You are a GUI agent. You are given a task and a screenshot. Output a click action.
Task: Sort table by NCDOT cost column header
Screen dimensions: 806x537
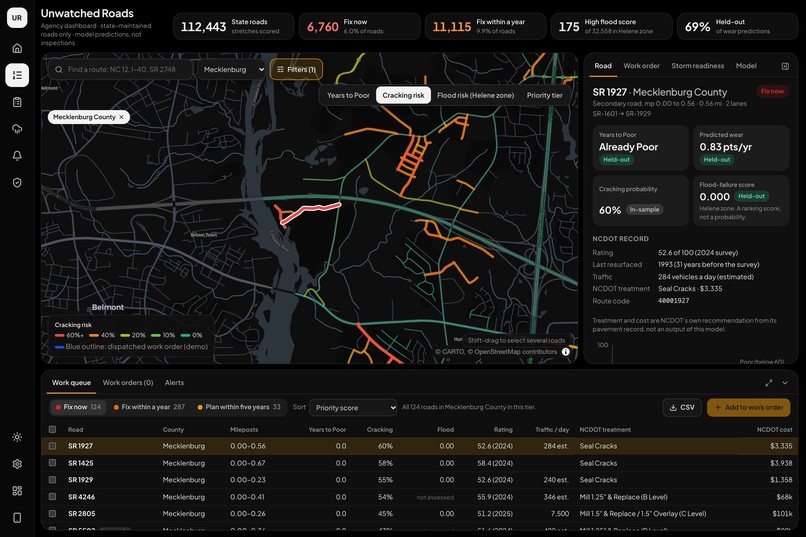tap(774, 430)
